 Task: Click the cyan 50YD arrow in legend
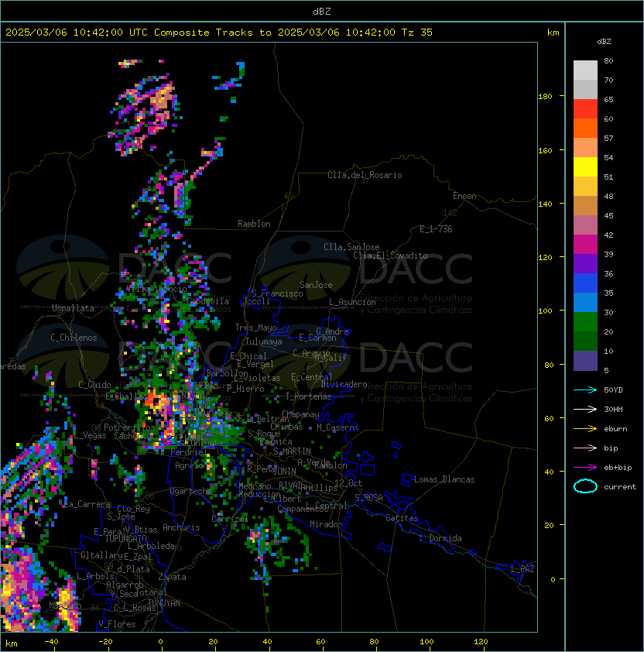[x=585, y=389]
